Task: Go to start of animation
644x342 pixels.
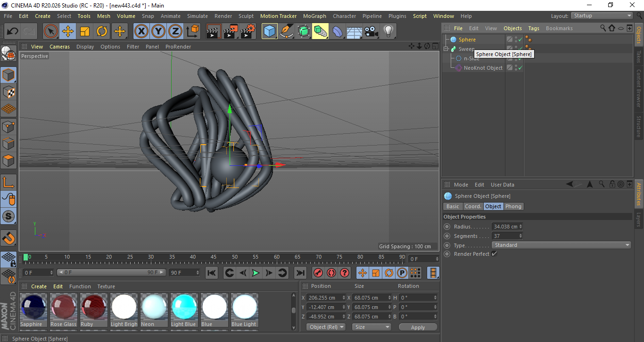Action: coord(212,273)
